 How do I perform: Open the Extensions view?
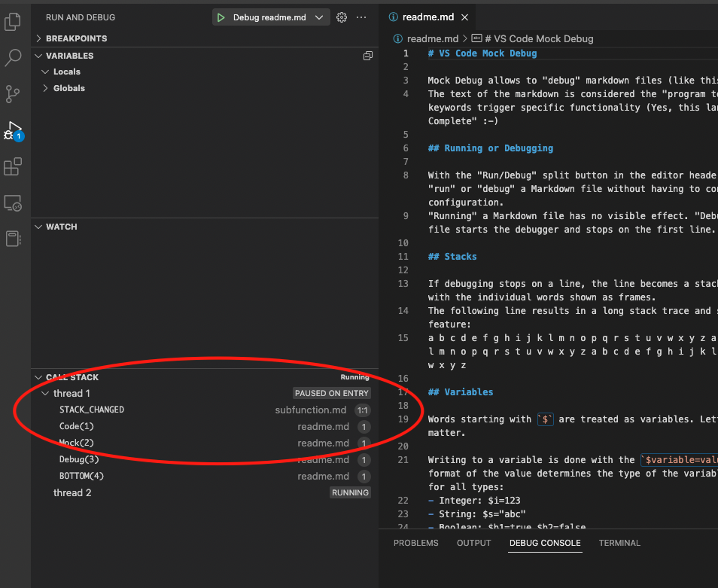(13, 166)
